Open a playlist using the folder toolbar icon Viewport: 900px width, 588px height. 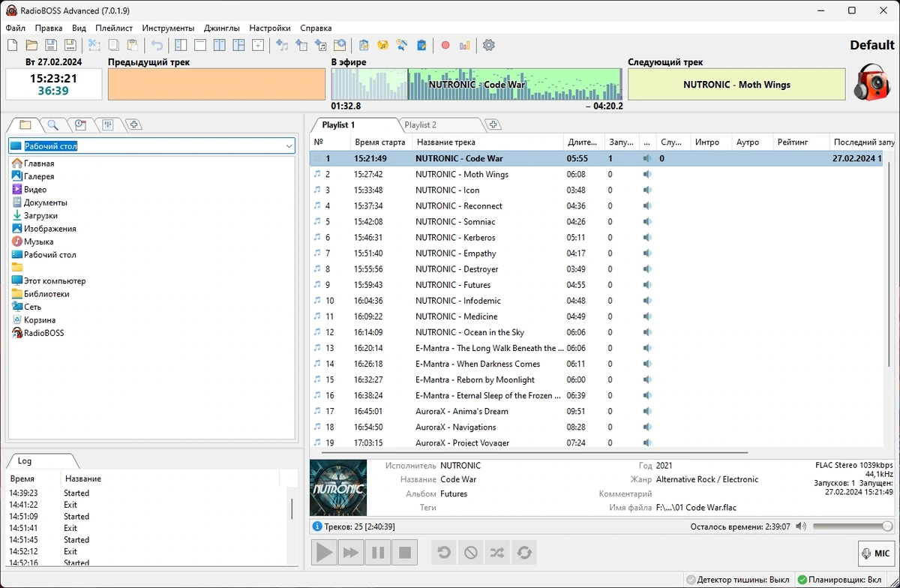(x=31, y=45)
